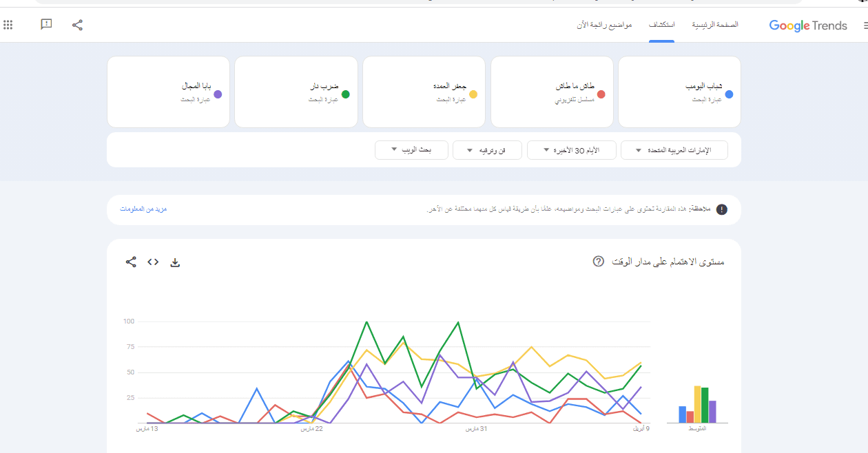This screenshot has width=868, height=453.
Task: Click the مزيد من المعلومات link
Action: tap(143, 209)
